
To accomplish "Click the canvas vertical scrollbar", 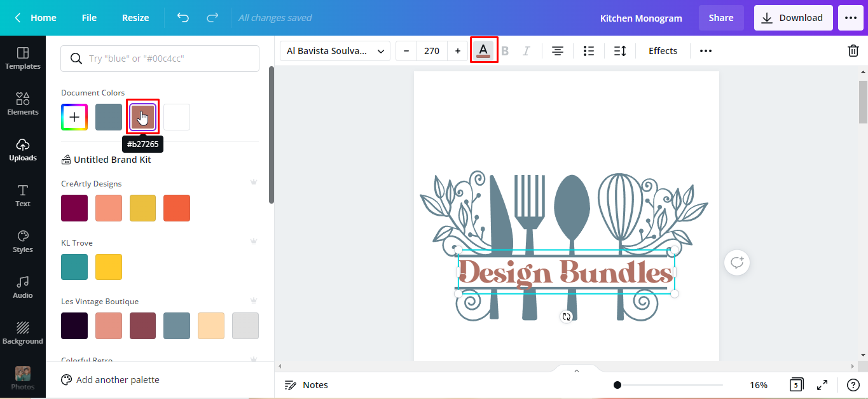I will [863, 102].
